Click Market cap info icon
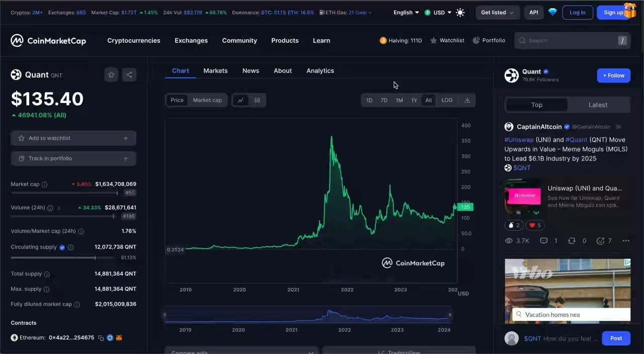The image size is (644, 354). pos(44,185)
